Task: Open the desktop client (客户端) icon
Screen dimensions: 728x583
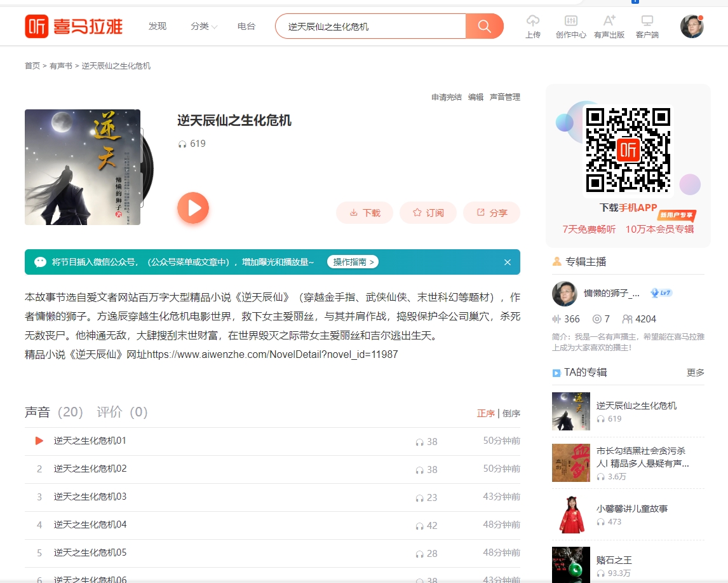Action: [x=647, y=21]
